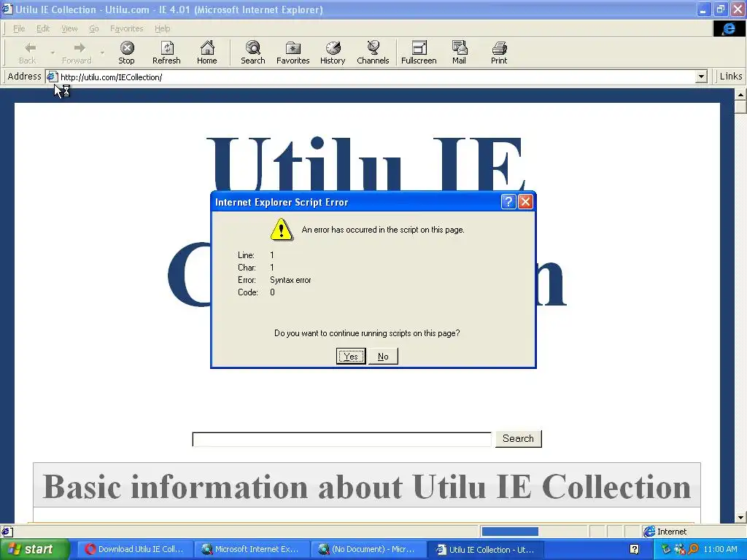This screenshot has width=747, height=560.
Task: Click the Internet zone status icon
Action: (649, 532)
